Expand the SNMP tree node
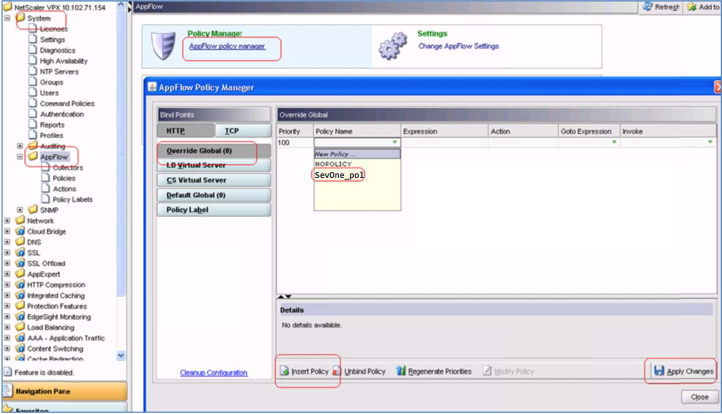Image resolution: width=722 pixels, height=414 pixels. pyautogui.click(x=20, y=210)
